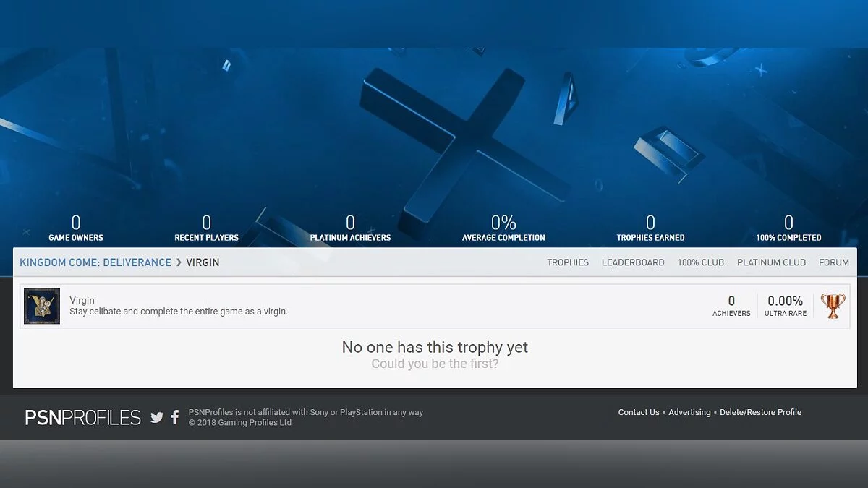Screen dimensions: 868x488
Task: Click the Virgin breadcrumb title
Action: (x=203, y=262)
